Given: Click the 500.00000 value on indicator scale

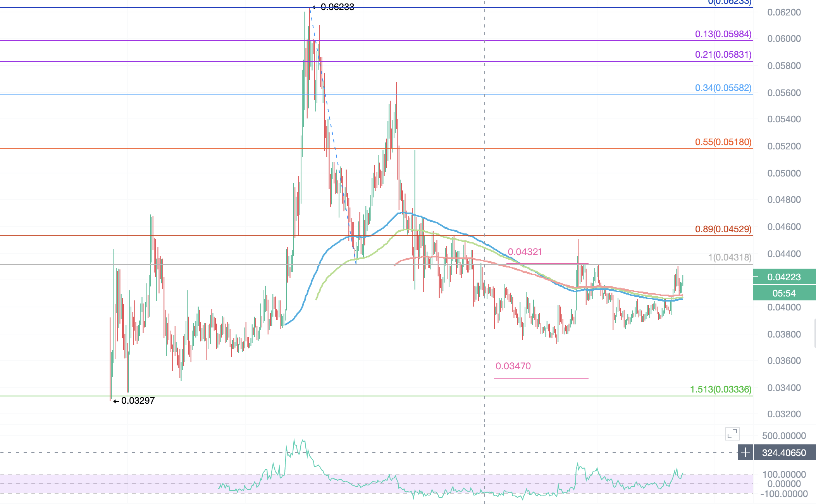Looking at the screenshot, I should [784, 436].
